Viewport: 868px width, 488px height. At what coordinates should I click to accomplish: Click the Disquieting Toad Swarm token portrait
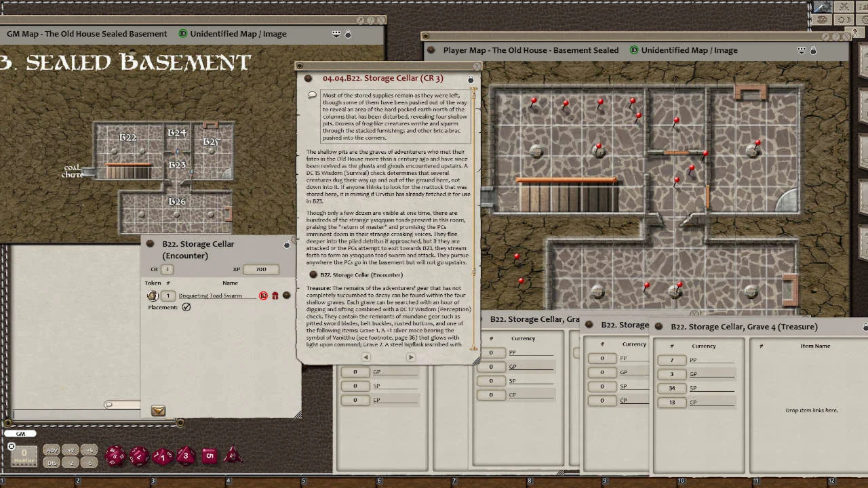[x=153, y=296]
